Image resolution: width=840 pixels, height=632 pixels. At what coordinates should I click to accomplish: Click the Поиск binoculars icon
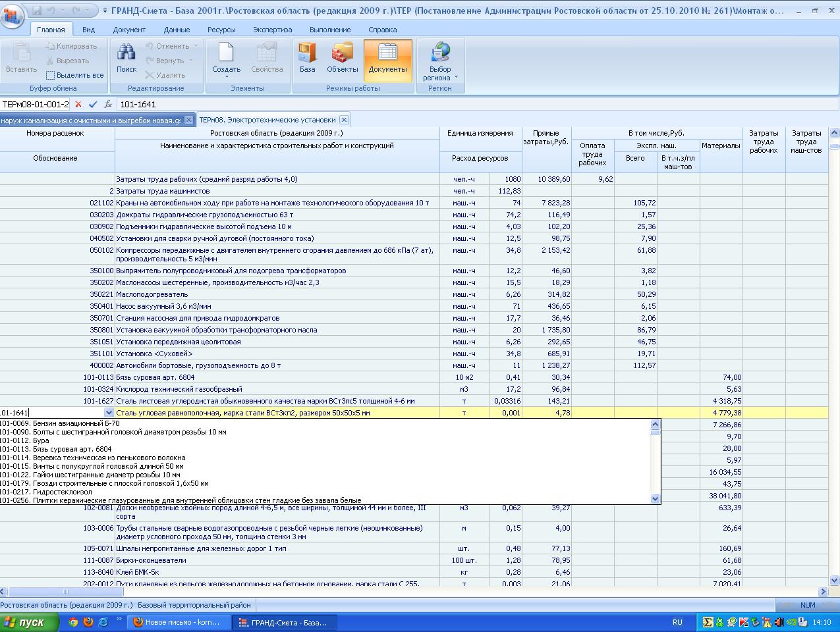[x=126, y=53]
